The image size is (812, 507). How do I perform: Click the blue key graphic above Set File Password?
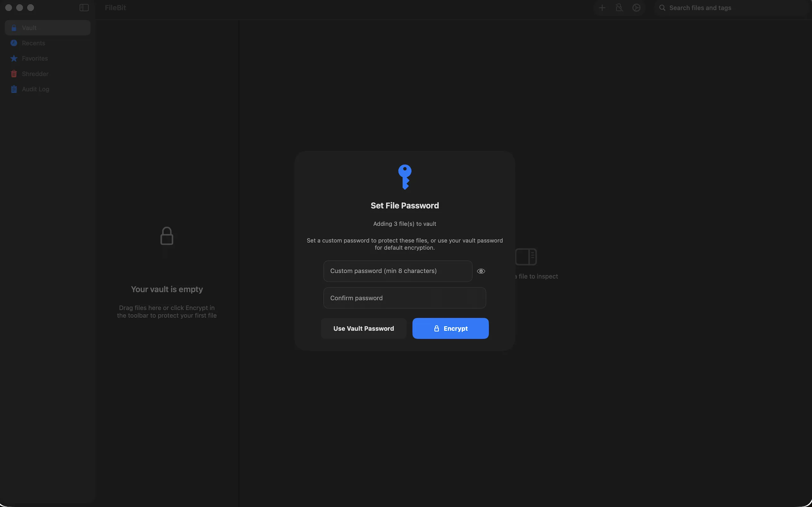(405, 176)
